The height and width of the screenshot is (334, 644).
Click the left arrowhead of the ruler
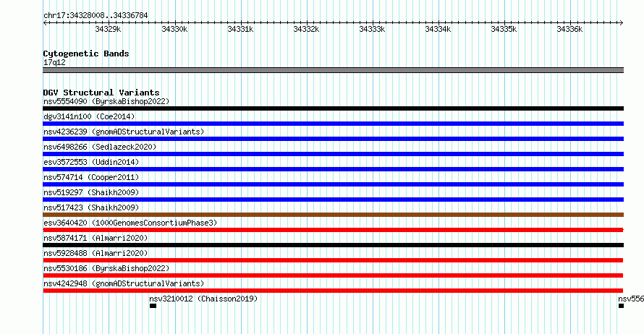45,22
